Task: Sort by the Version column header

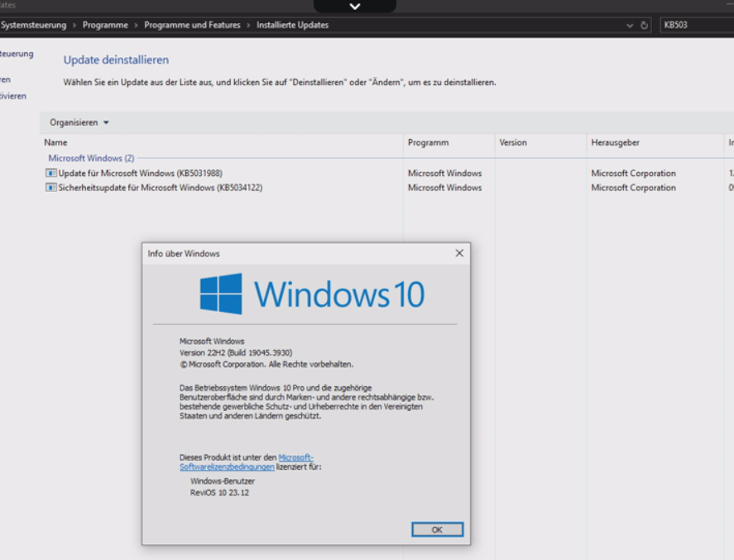Action: (x=540, y=143)
